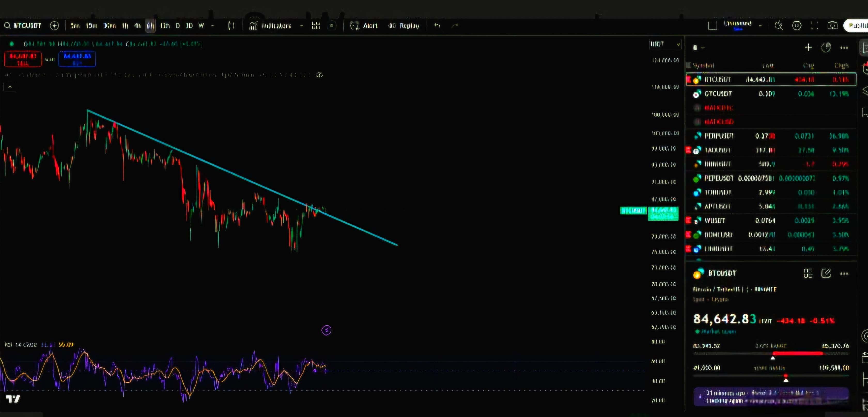Image resolution: width=868 pixels, height=417 pixels.
Task: Sort watchlist by Chg% column header
Action: pos(841,65)
